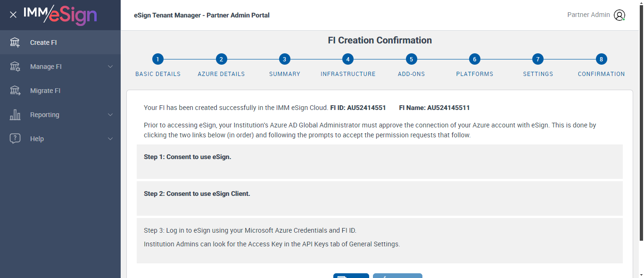Viewport: 644px width, 278px height.
Task: Click the dark blue button at page bottom
Action: click(351, 276)
